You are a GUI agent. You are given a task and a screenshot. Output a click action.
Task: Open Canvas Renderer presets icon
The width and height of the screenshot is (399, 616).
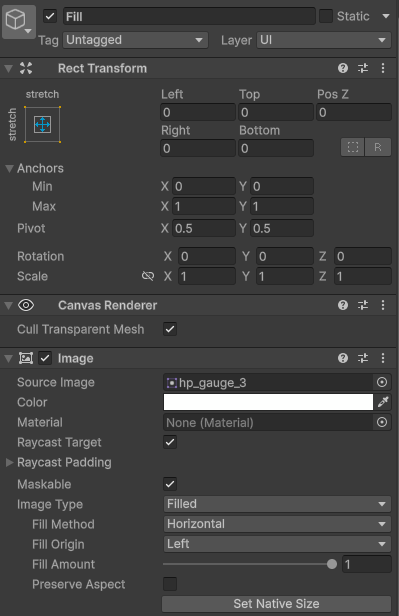(x=363, y=305)
